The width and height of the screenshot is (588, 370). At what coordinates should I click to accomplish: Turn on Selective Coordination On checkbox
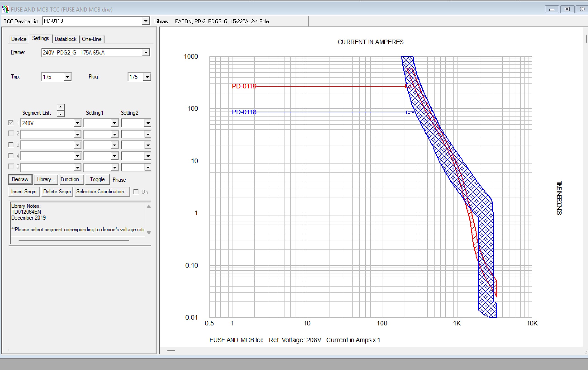click(x=136, y=192)
